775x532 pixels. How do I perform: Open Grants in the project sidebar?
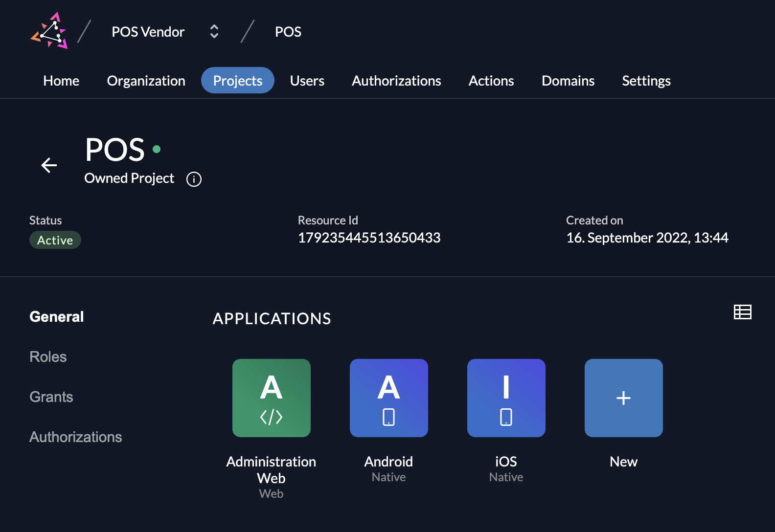(51, 397)
